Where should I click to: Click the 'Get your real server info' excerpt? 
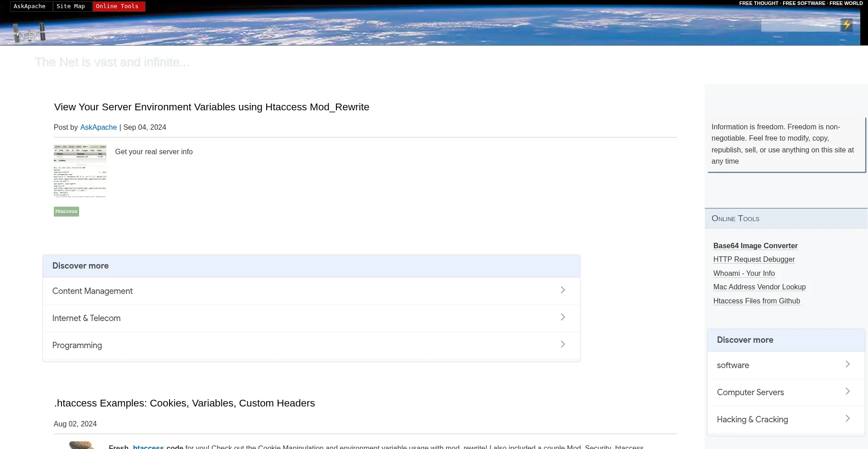154,152
